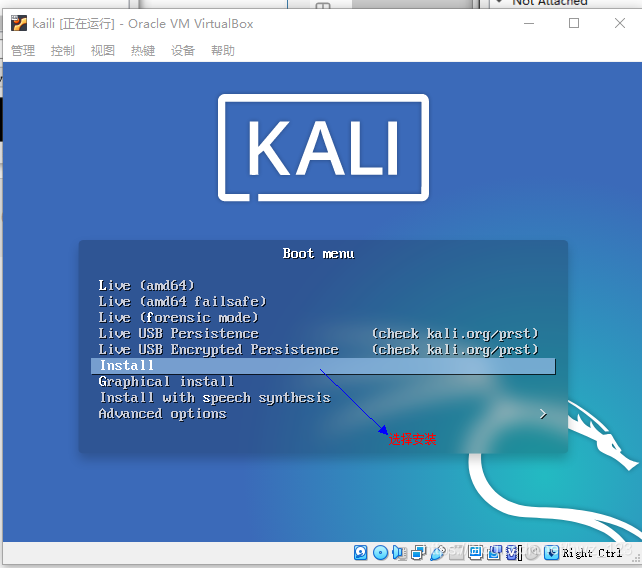
Task: Click the audio speaker status icon
Action: (399, 553)
